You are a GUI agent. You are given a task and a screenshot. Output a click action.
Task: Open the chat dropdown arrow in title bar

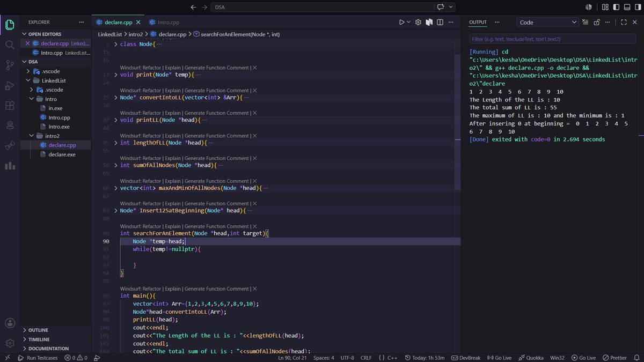[x=451, y=7]
